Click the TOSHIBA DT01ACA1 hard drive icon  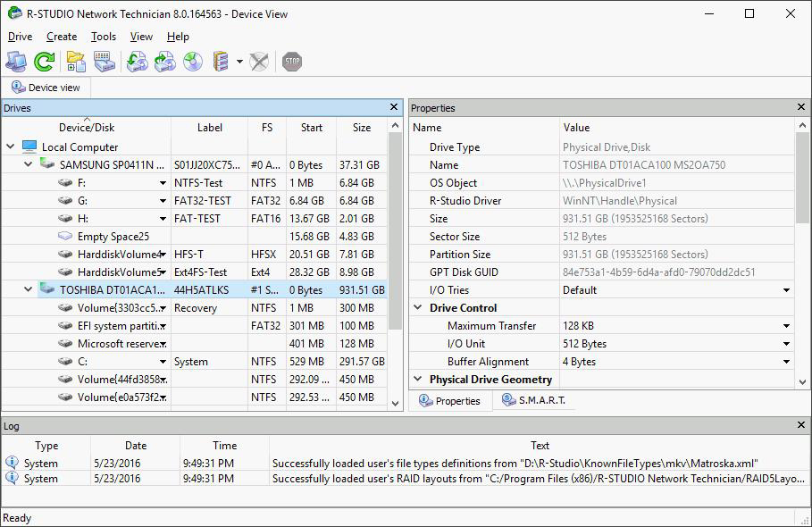(x=47, y=289)
